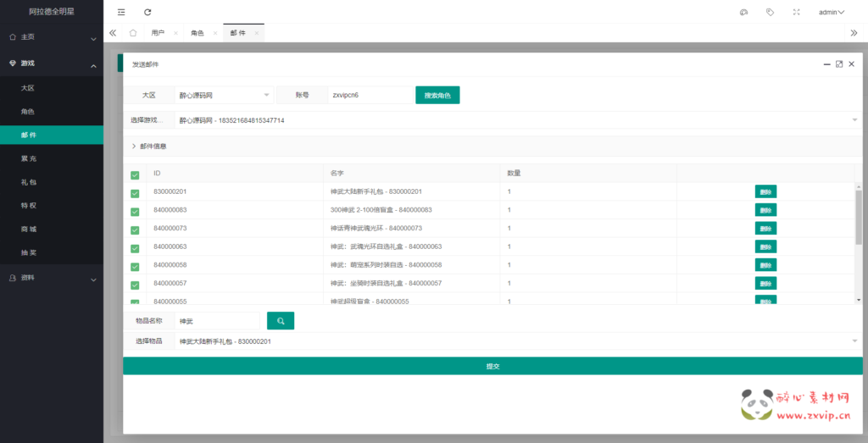
Task: Open the 选择物品 item dropdown
Action: [515, 341]
